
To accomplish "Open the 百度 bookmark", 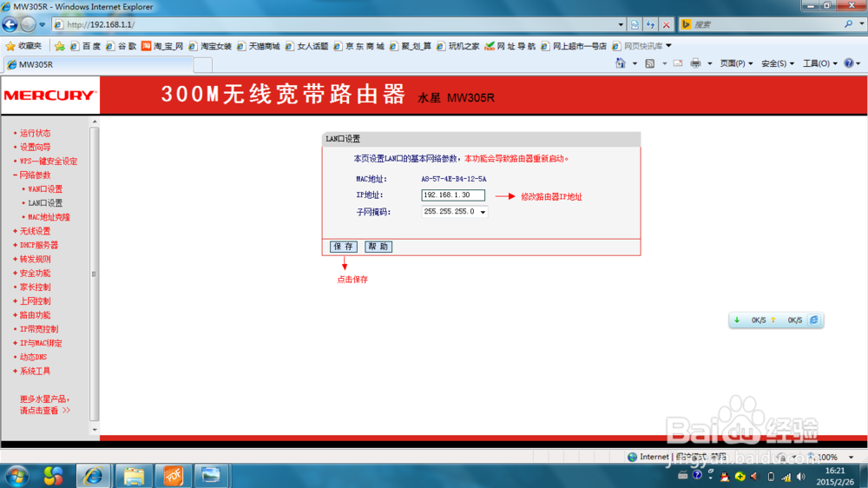I will click(x=85, y=46).
